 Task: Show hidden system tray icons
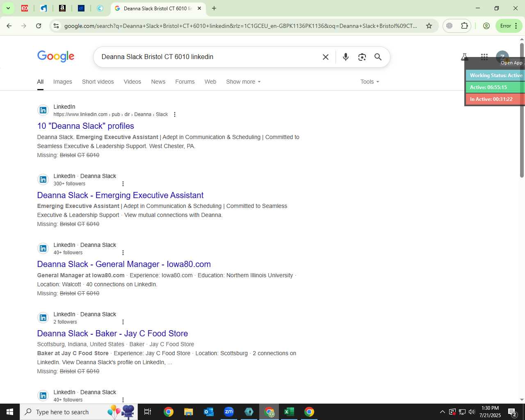(x=442, y=412)
